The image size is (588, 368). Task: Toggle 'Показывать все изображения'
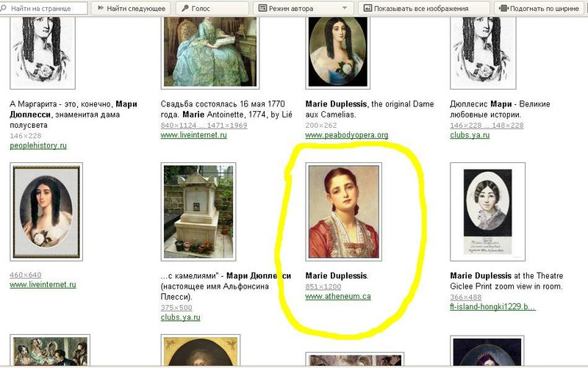tap(424, 8)
